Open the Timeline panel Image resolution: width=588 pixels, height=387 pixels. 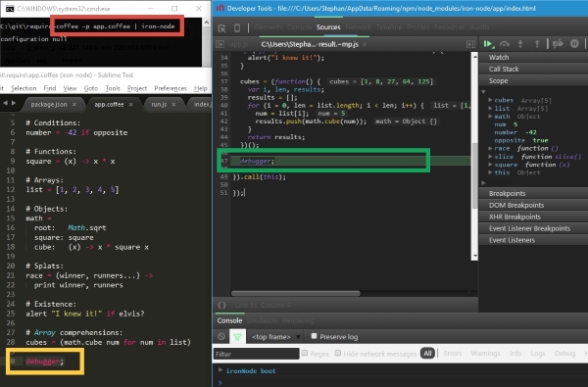tap(389, 27)
